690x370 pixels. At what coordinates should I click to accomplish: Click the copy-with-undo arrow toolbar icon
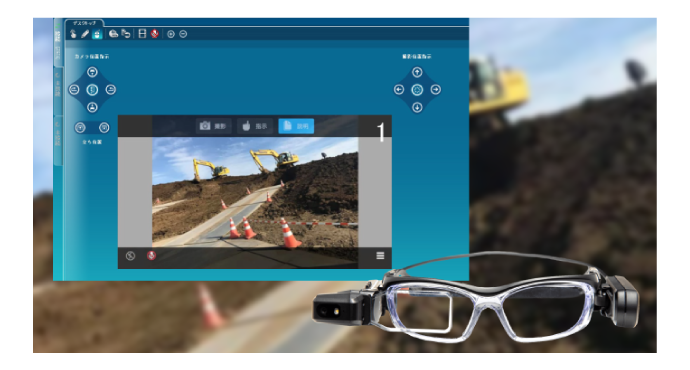(x=126, y=34)
